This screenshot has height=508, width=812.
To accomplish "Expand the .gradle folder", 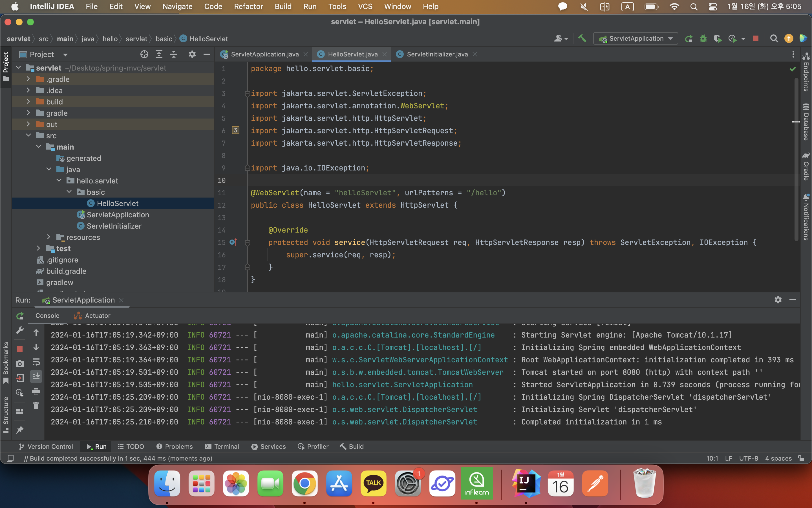I will (x=28, y=79).
